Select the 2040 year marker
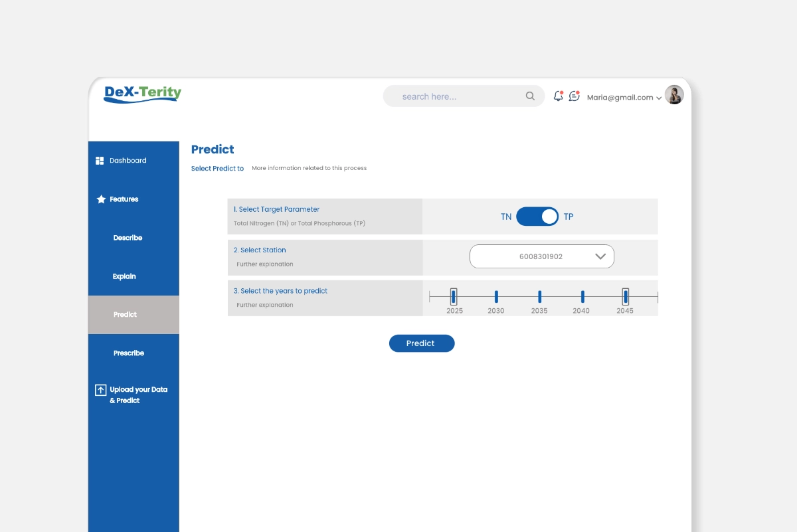797x532 pixels. (x=582, y=297)
